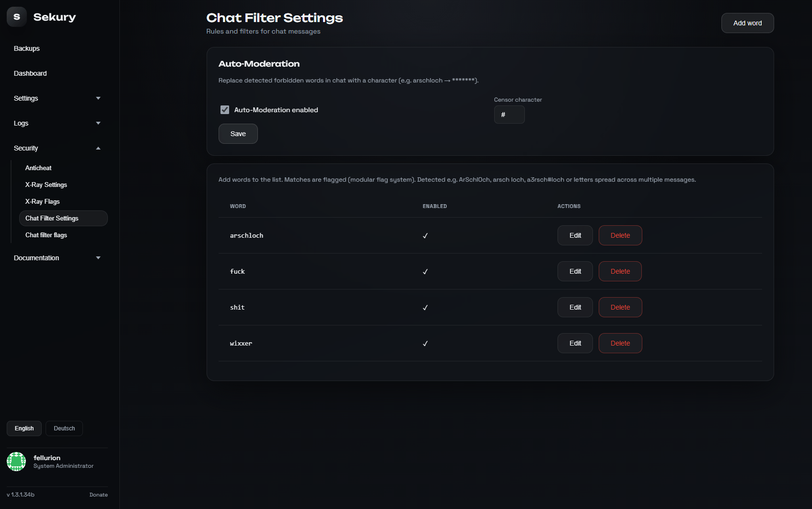Click the Censor character input field
Viewport: 812px width, 509px height.
tap(509, 115)
